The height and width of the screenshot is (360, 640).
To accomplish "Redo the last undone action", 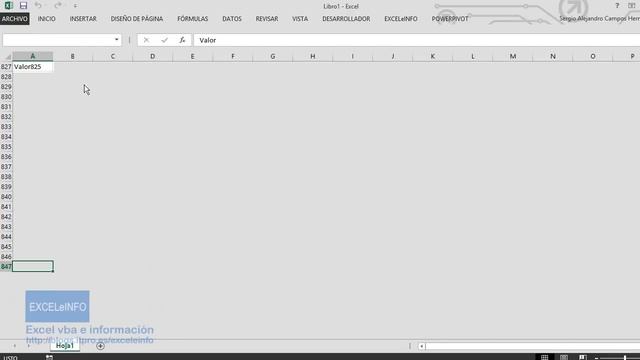I will (58, 5).
